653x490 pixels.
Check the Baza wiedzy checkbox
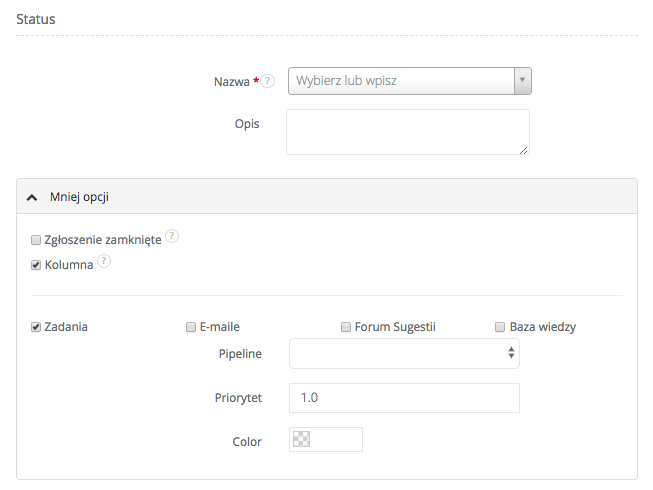tap(500, 326)
